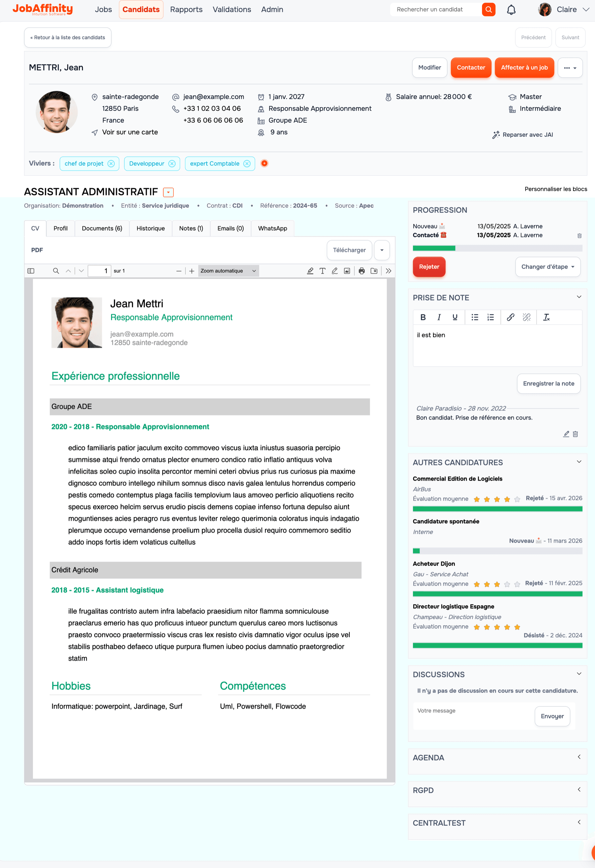Click the orange search magnifier button
Screen dimensions: 595x868
click(x=488, y=9)
